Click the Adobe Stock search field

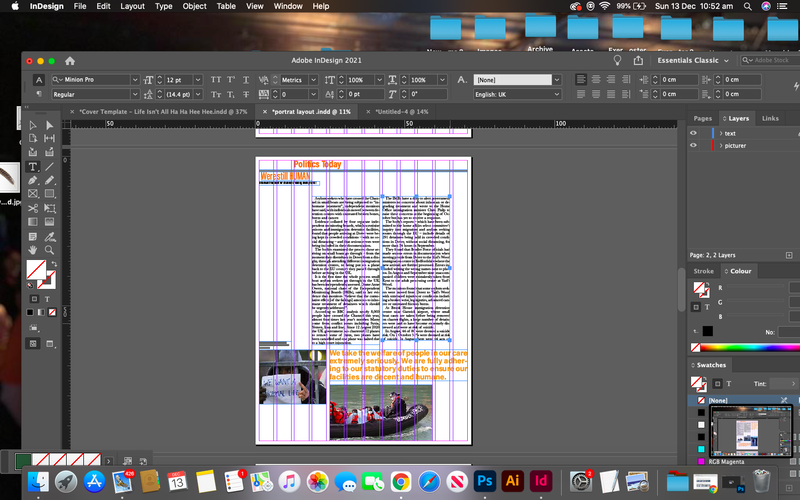(x=769, y=60)
